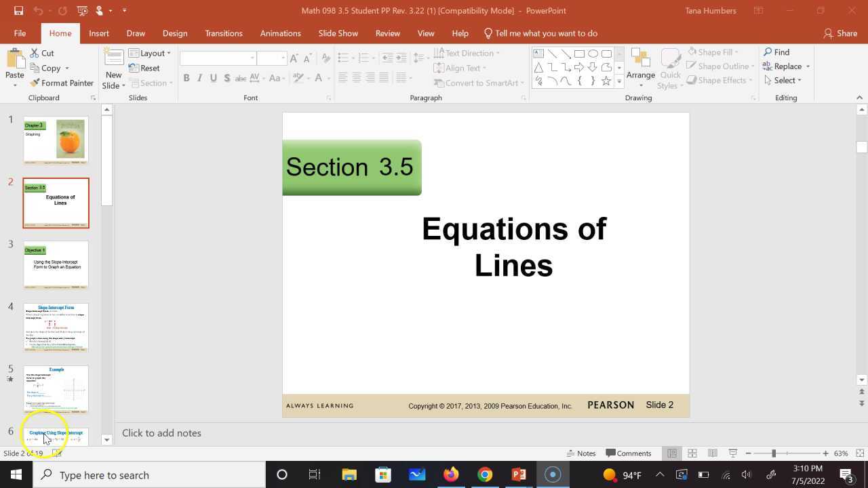Click the Increase Font Size icon
The height and width of the screenshot is (488, 868).
click(x=294, y=58)
